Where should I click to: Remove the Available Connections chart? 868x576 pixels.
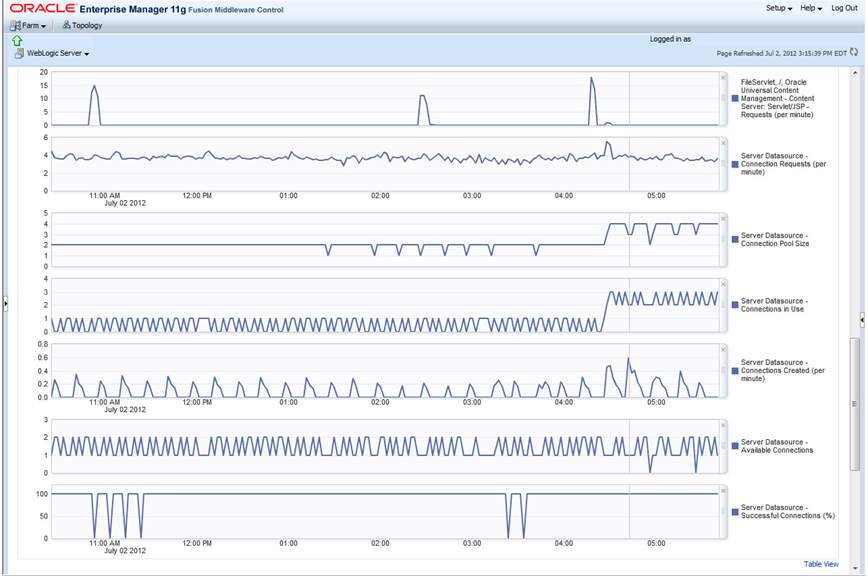(x=723, y=425)
